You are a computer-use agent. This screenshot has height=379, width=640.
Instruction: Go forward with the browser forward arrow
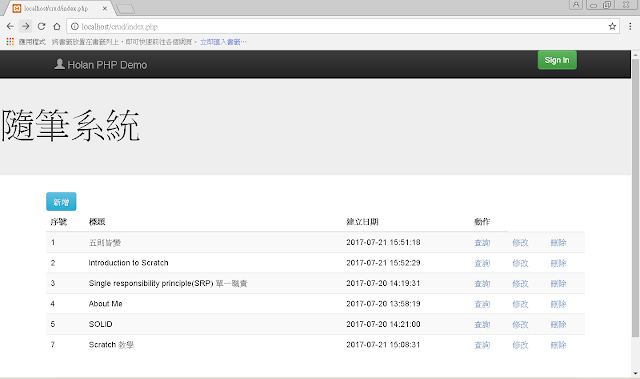(x=25, y=27)
